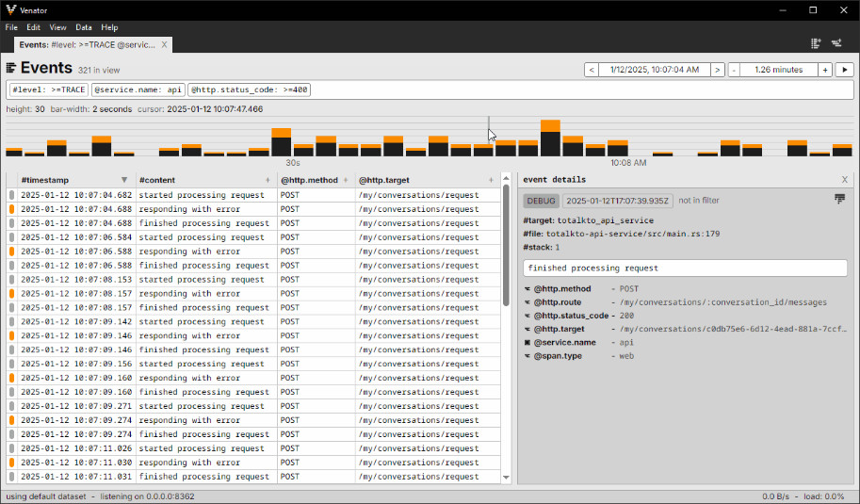
Task: Click the new spans screen icon in tab bar
Action: click(836, 43)
